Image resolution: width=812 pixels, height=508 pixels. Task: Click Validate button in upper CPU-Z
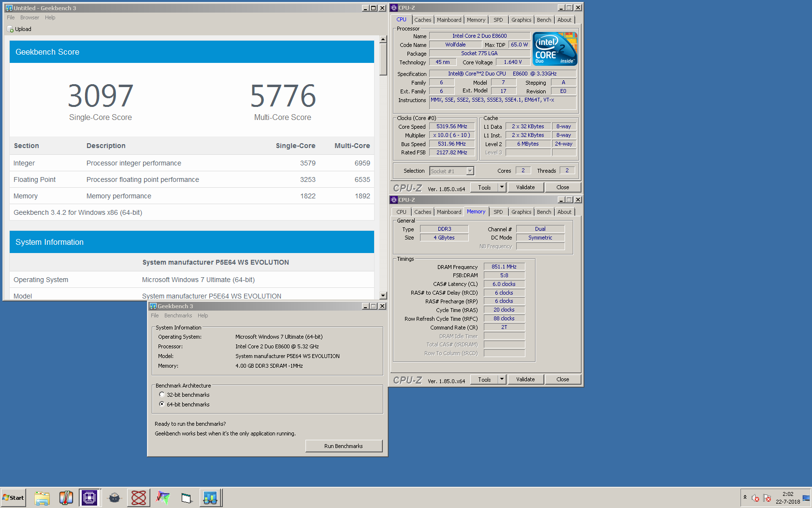click(x=525, y=187)
